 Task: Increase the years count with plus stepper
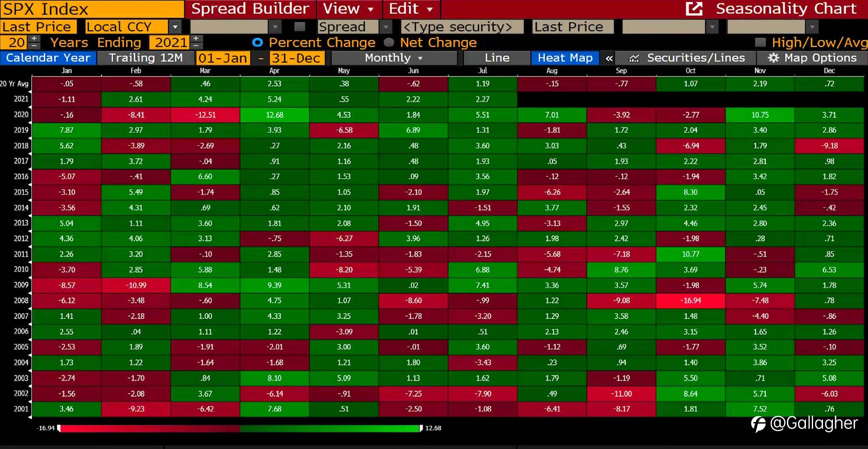(x=35, y=39)
